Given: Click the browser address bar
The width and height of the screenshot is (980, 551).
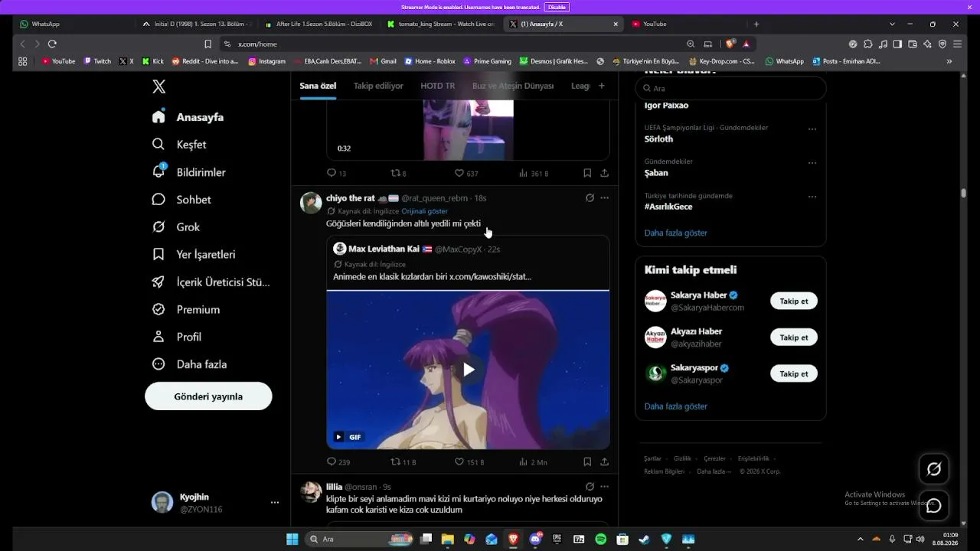Looking at the screenshot, I should 452,44.
